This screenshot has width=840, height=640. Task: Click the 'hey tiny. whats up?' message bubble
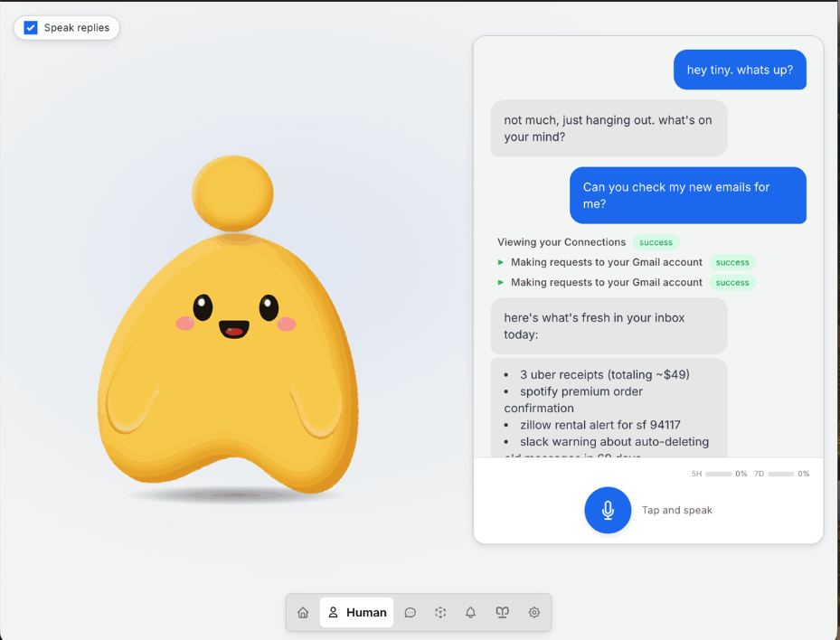click(x=740, y=70)
